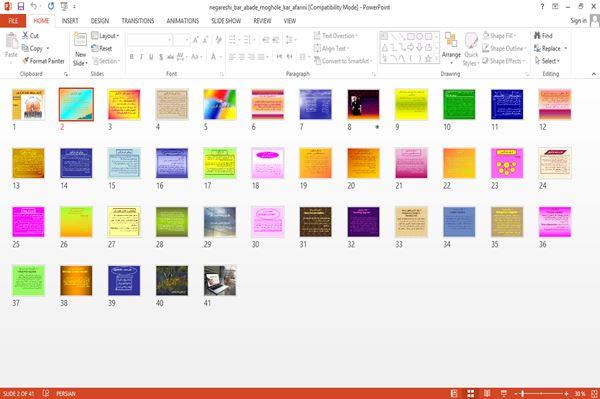This screenshot has height=399, width=600.
Task: Click the New Slide button icon
Action: click(x=80, y=40)
